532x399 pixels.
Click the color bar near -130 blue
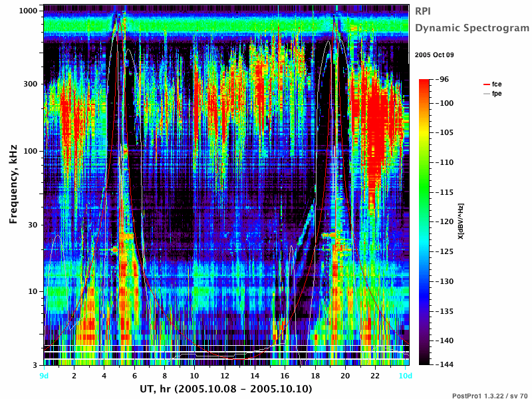click(424, 281)
